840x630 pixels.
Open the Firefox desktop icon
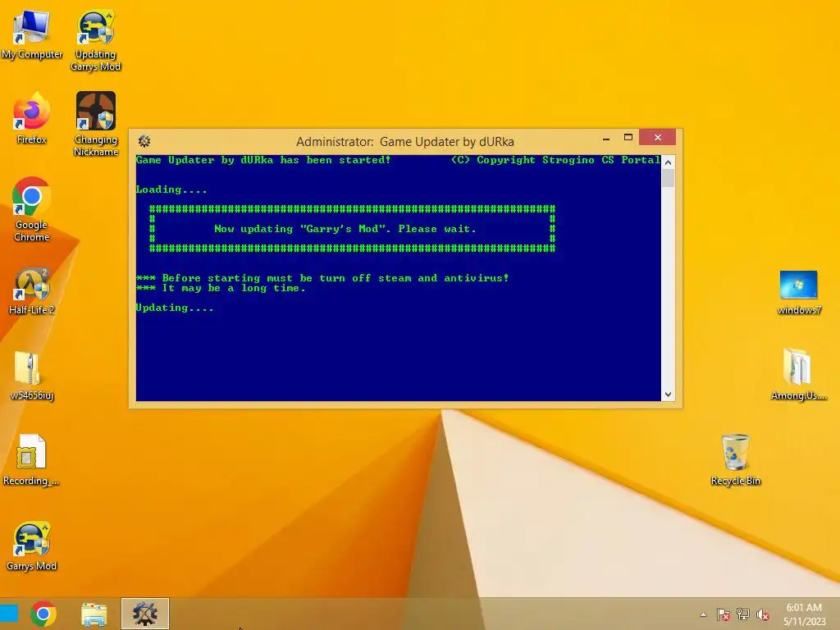[x=32, y=118]
